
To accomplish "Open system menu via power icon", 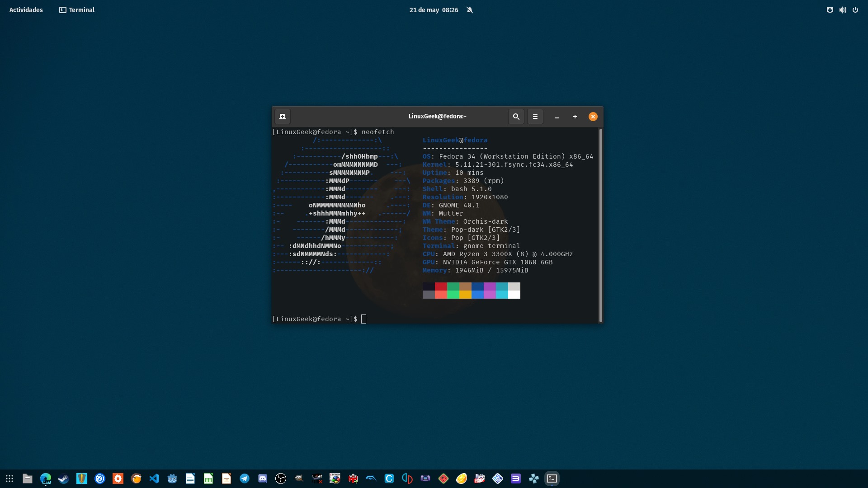I will click(855, 10).
